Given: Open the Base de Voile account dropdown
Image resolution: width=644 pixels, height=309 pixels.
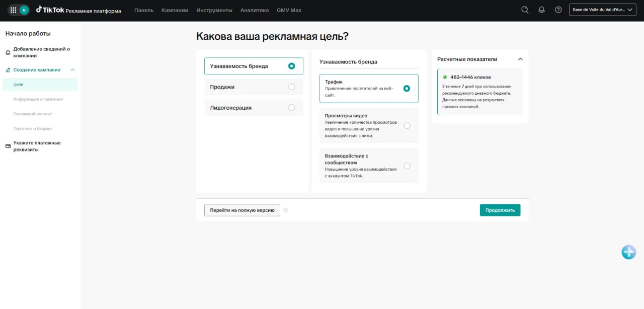Looking at the screenshot, I should [x=603, y=10].
